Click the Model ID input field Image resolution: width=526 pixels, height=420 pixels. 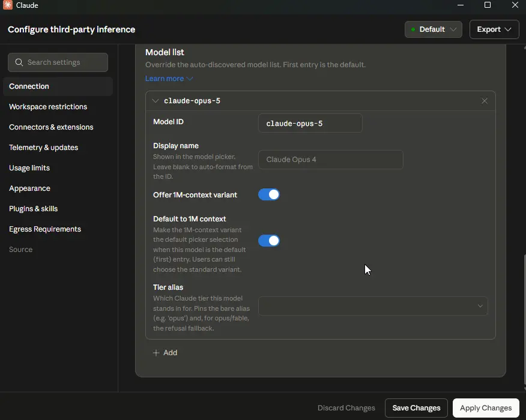pyautogui.click(x=310, y=124)
